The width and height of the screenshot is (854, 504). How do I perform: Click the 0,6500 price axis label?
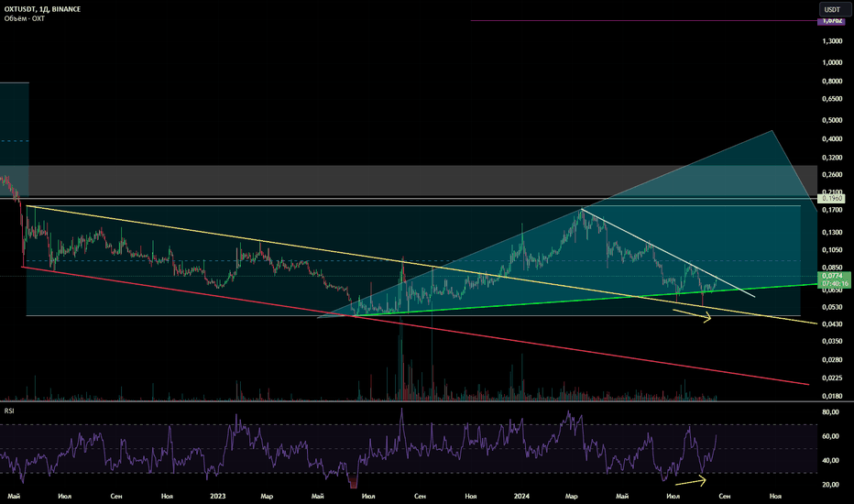(832, 99)
